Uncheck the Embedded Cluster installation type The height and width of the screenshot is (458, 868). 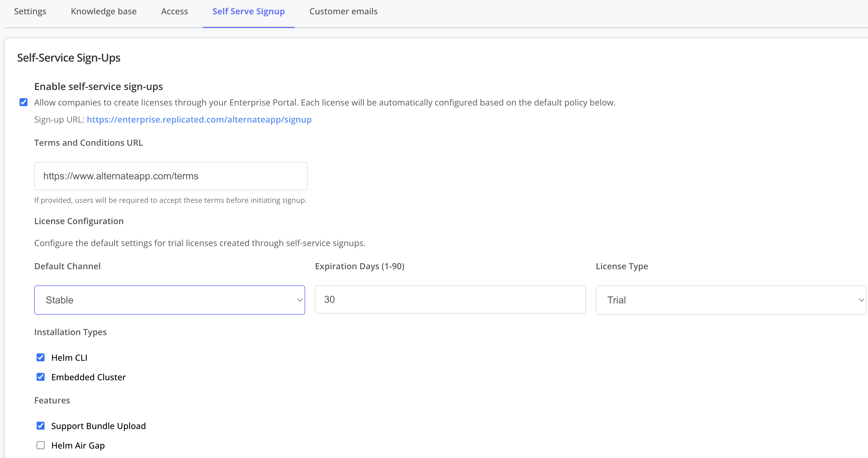[x=40, y=377]
